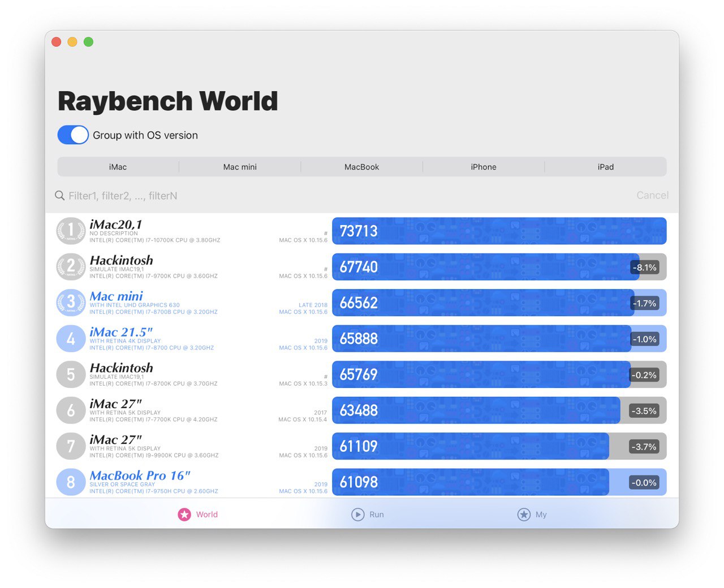The image size is (724, 588).
Task: Select the Mac mini filter segment
Action: click(240, 167)
